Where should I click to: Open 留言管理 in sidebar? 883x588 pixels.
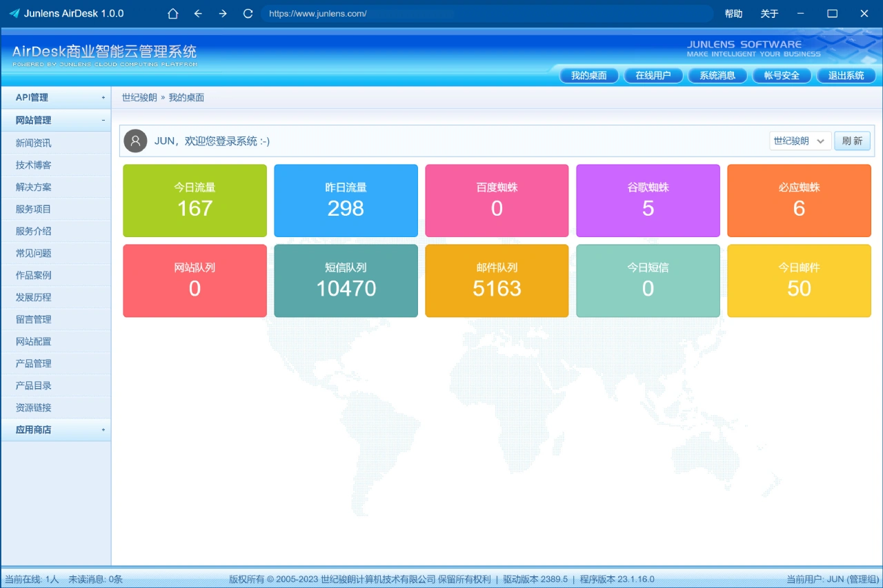click(x=56, y=319)
